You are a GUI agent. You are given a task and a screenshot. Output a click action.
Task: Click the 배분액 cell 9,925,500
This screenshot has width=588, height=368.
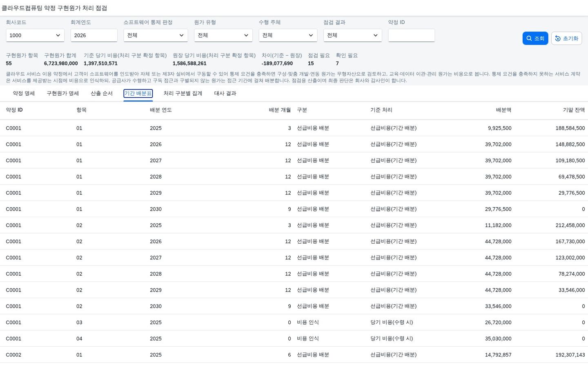click(499, 128)
